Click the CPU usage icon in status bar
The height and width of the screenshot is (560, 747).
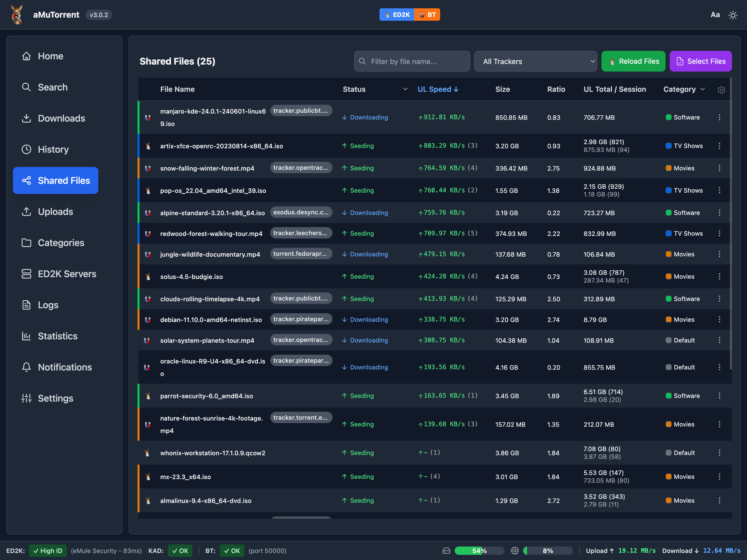[x=515, y=551]
